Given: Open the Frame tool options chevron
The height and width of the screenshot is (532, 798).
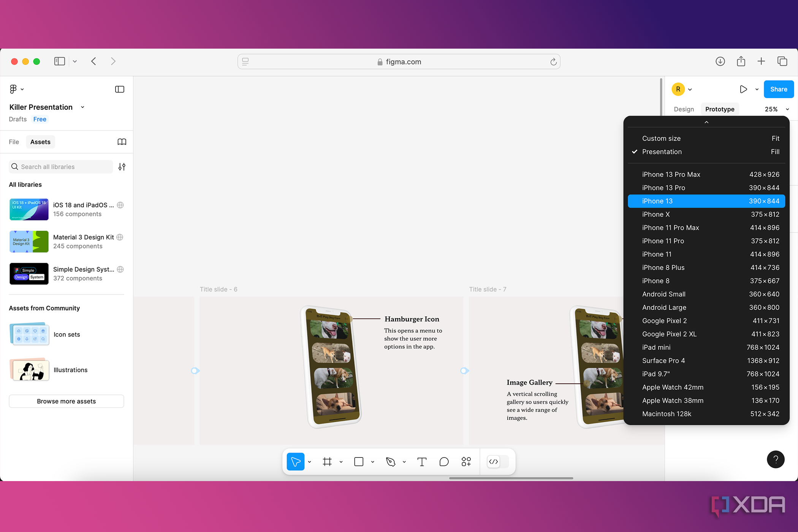Looking at the screenshot, I should pos(341,462).
